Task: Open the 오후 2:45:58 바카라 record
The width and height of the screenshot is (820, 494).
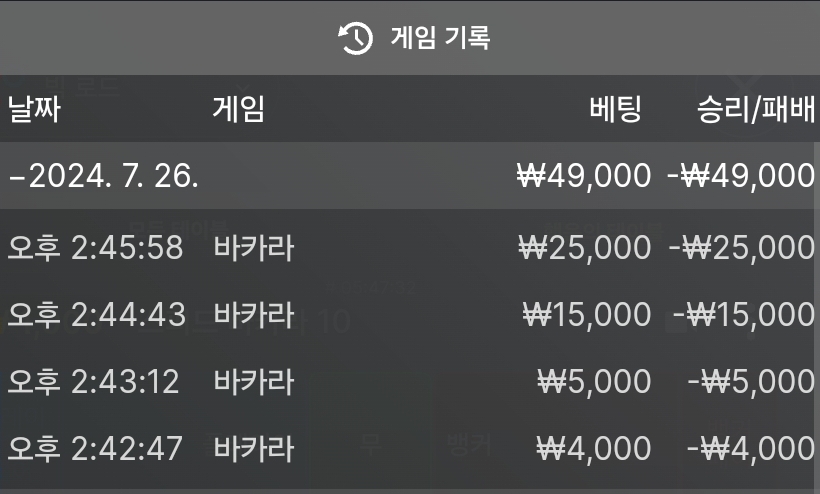Action: [x=410, y=247]
